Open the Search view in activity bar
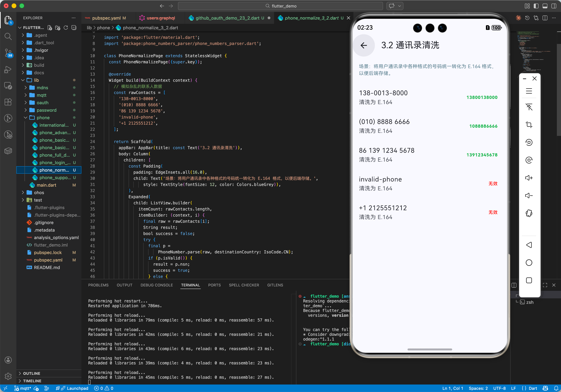Viewport: 561px width, 392px height. tap(8, 36)
